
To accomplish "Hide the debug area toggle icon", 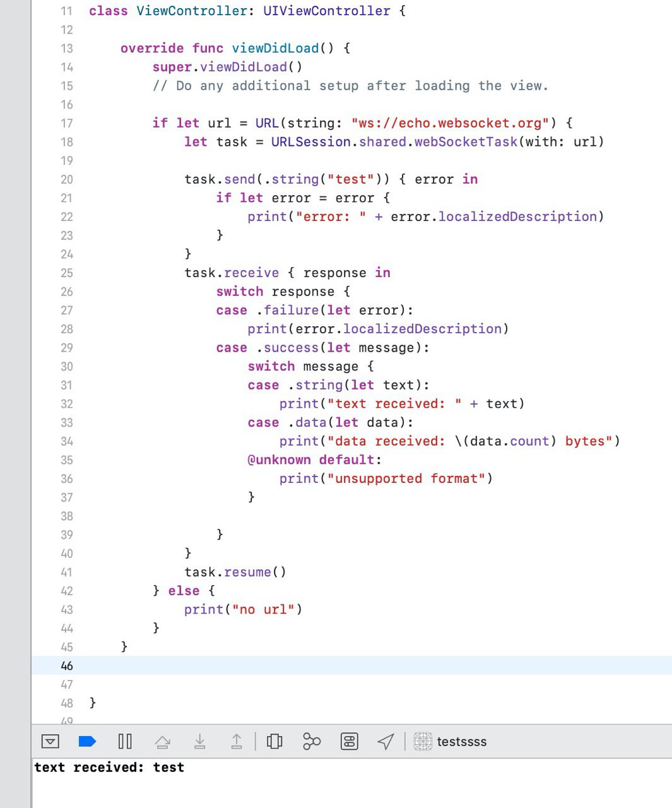I will point(50,741).
